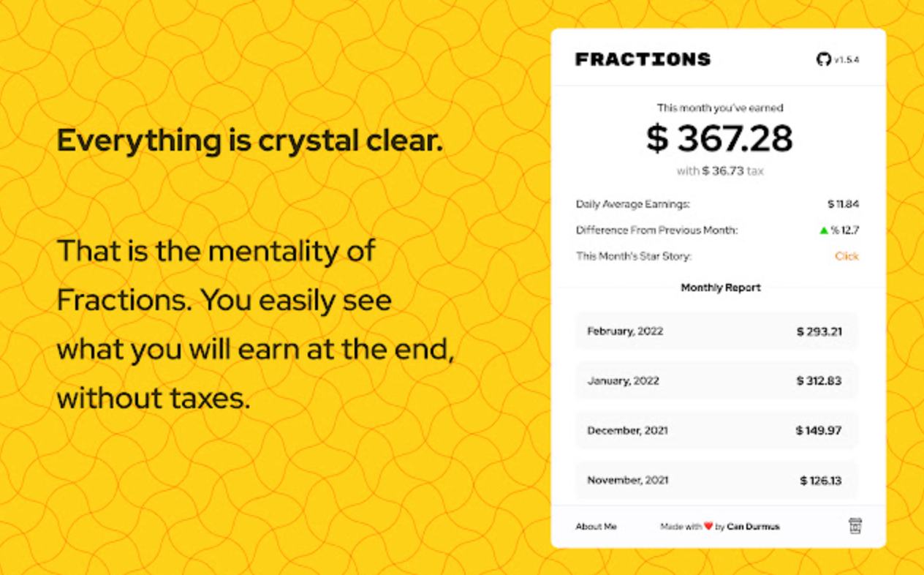This screenshot has height=575, width=924.
Task: Click the red heart icon in footer
Action: pos(708,525)
